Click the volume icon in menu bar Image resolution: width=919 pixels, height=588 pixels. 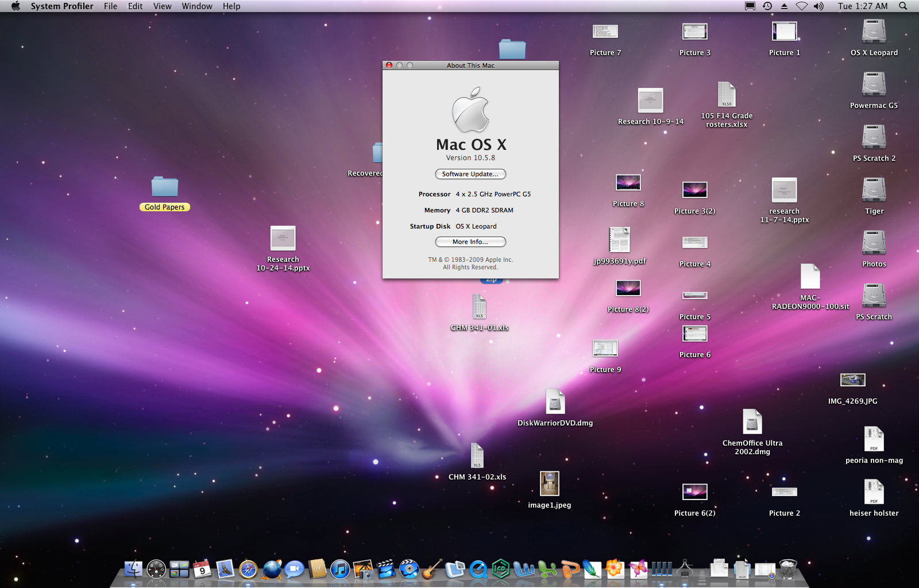click(x=818, y=6)
